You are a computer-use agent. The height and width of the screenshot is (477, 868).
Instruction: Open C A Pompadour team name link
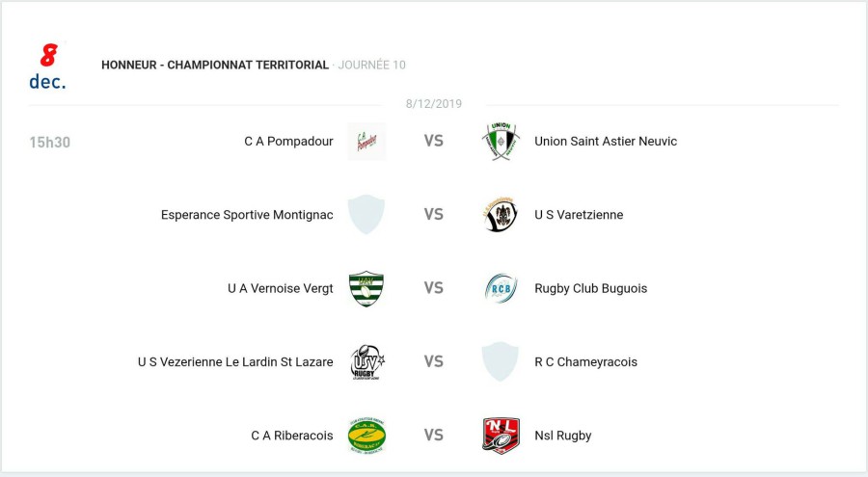pos(288,142)
